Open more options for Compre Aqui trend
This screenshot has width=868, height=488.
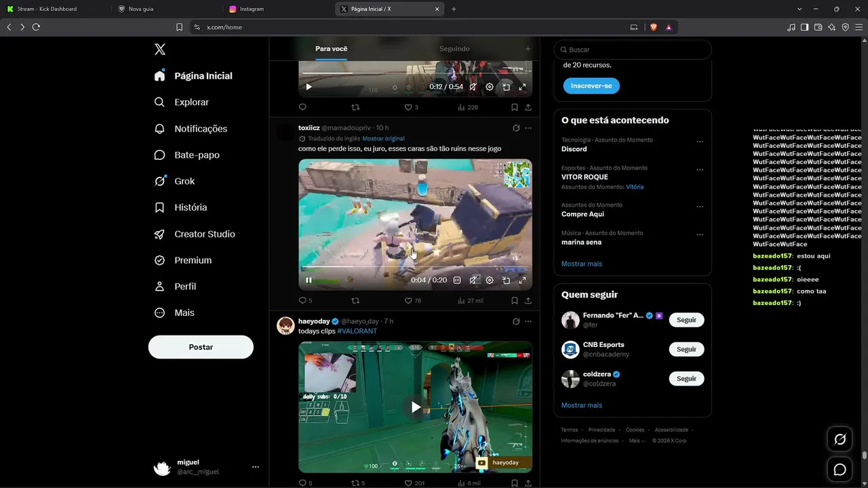click(700, 207)
